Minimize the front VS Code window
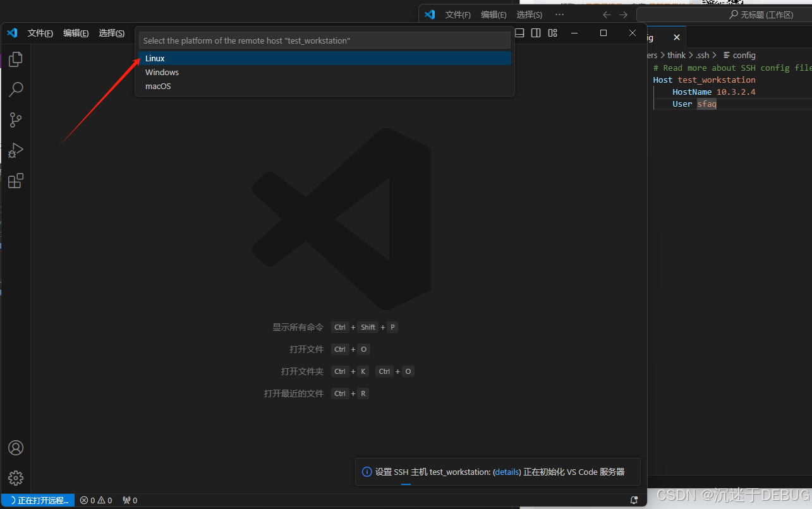Screen dimensions: 812x509 click(x=574, y=33)
